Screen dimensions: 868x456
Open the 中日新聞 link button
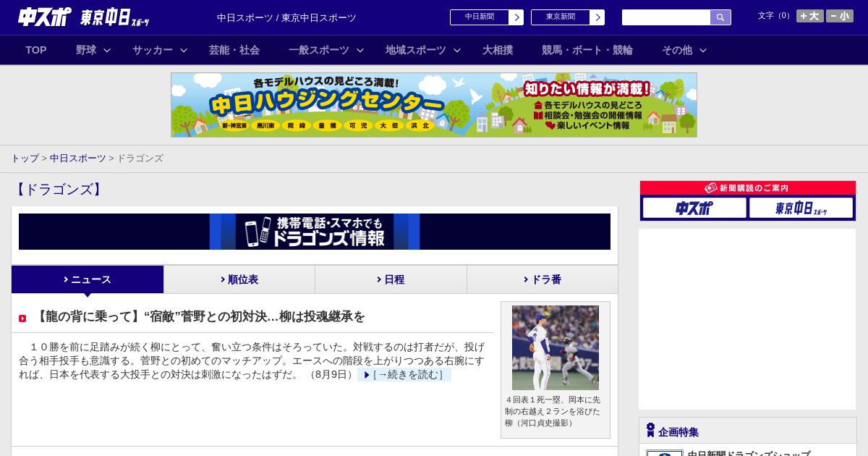[x=480, y=17]
